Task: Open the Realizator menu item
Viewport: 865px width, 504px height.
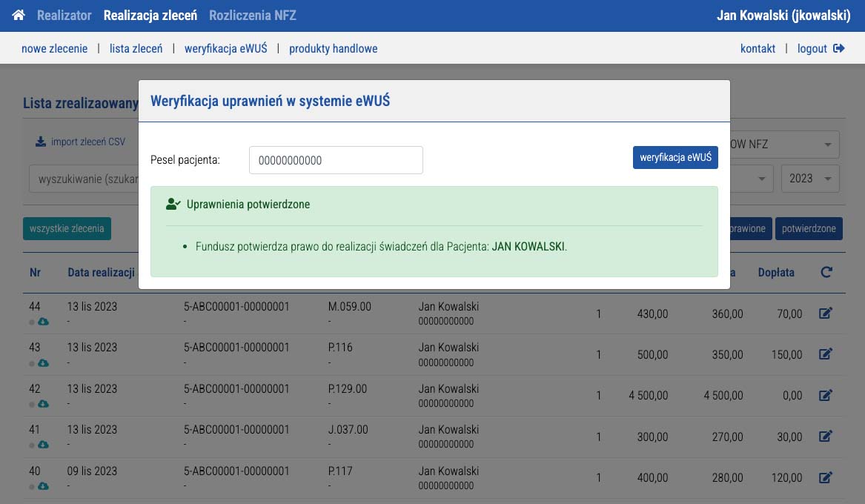Action: tap(64, 16)
